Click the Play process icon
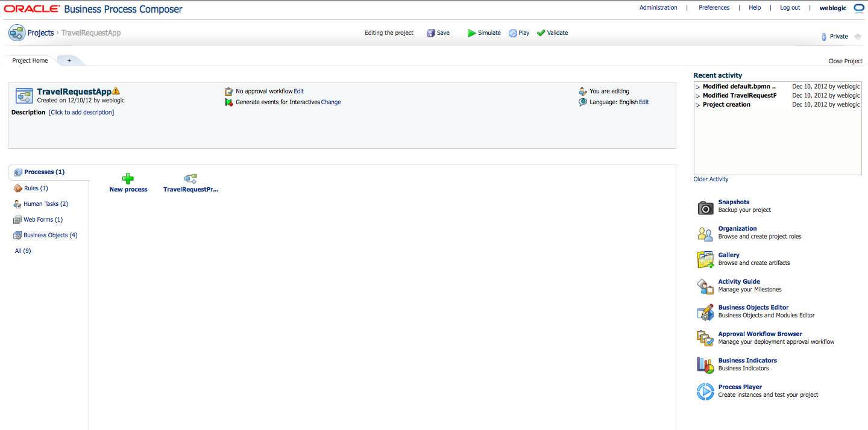The height and width of the screenshot is (430, 868). (x=513, y=33)
